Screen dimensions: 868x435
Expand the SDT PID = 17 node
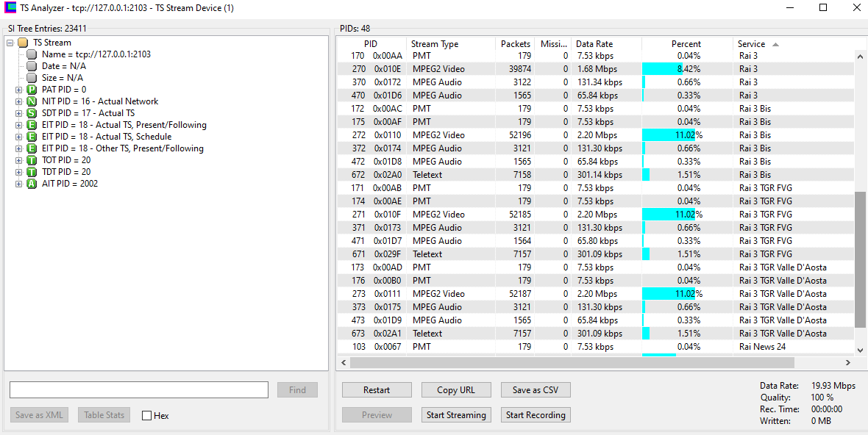[x=19, y=113]
